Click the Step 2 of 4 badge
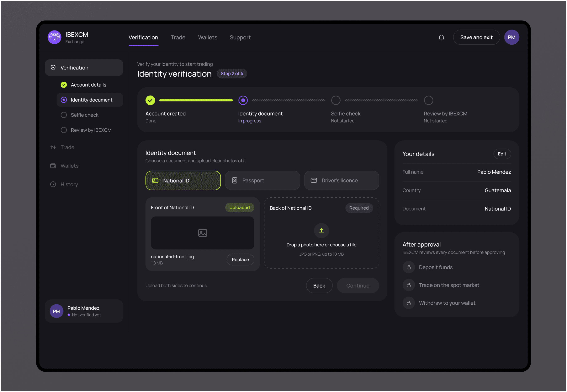The image size is (567, 392). pyautogui.click(x=232, y=74)
